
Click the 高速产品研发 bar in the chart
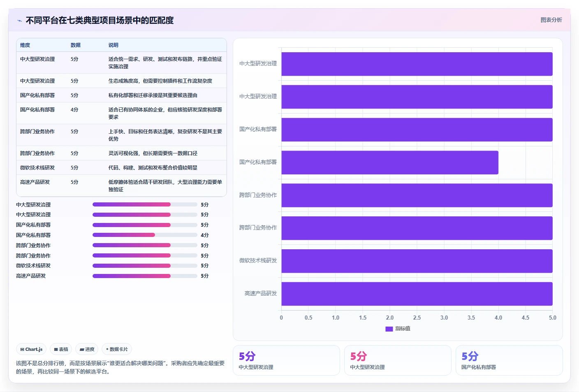click(x=417, y=294)
